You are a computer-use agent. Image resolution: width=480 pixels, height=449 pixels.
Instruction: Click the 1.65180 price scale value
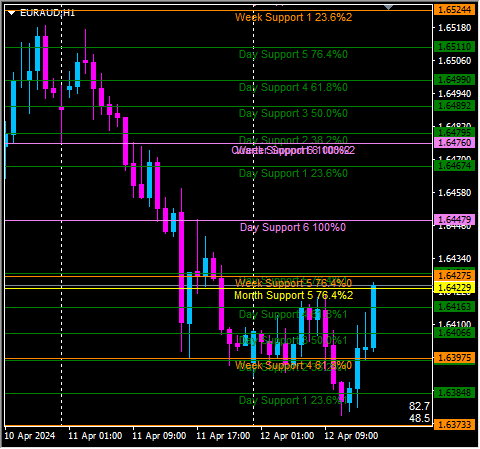pyautogui.click(x=455, y=28)
